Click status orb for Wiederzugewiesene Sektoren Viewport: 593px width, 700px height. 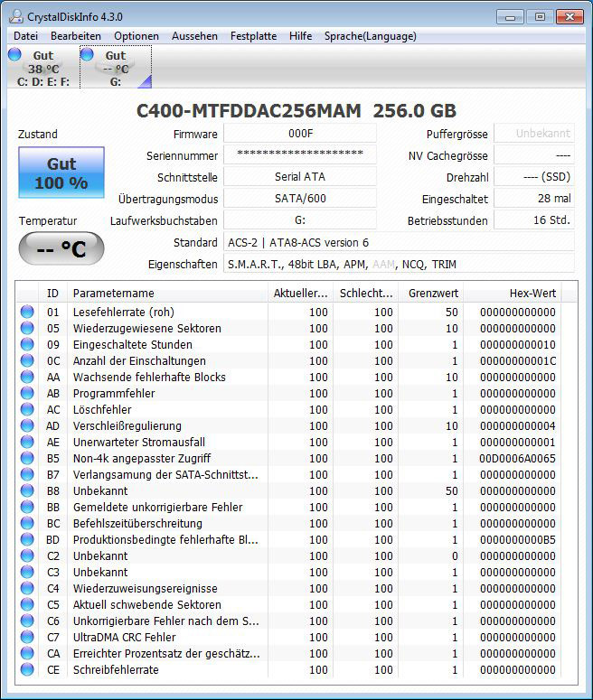point(27,328)
